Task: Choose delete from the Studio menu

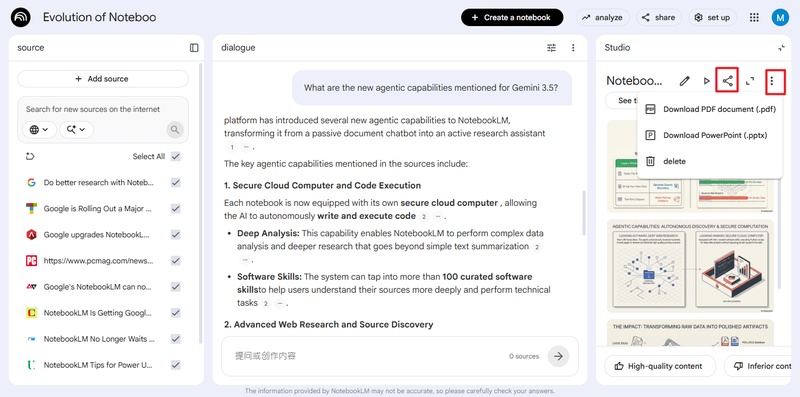Action: click(710, 161)
